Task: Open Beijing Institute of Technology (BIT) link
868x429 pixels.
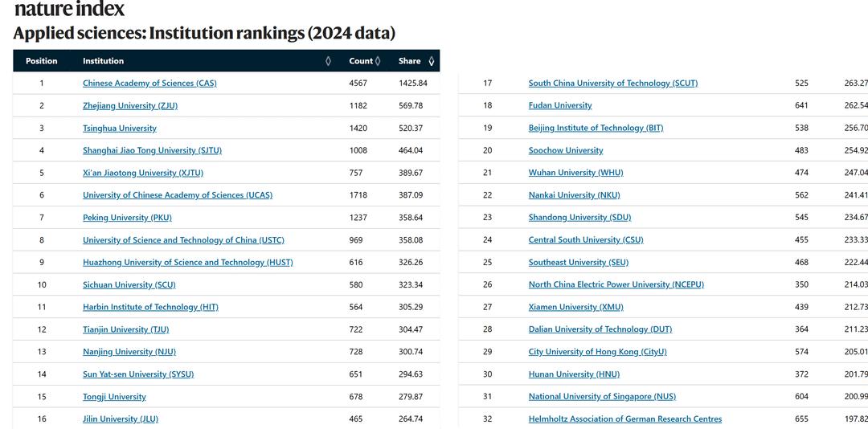Action: point(596,128)
